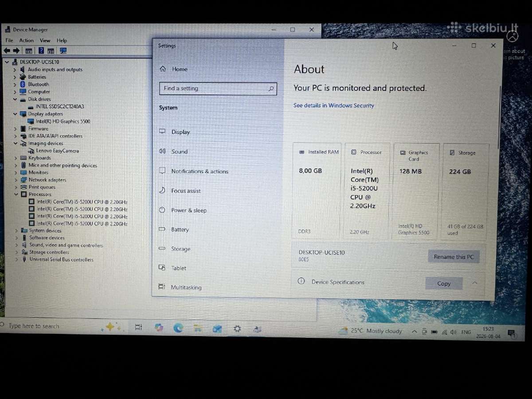Expand the Network adapters category

click(x=16, y=180)
